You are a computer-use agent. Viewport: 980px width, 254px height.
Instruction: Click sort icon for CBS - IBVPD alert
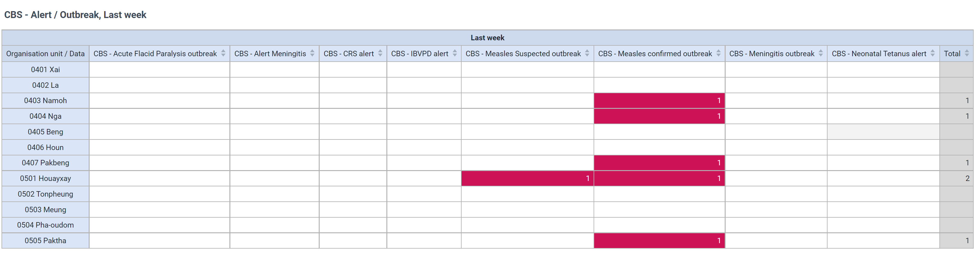(x=455, y=54)
